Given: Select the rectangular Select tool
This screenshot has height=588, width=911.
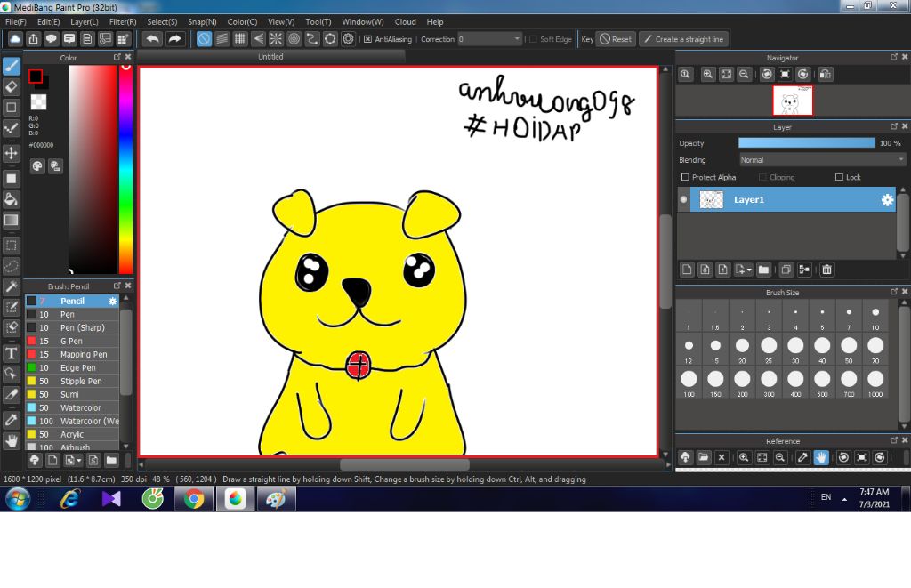Looking at the screenshot, I should coord(11,246).
